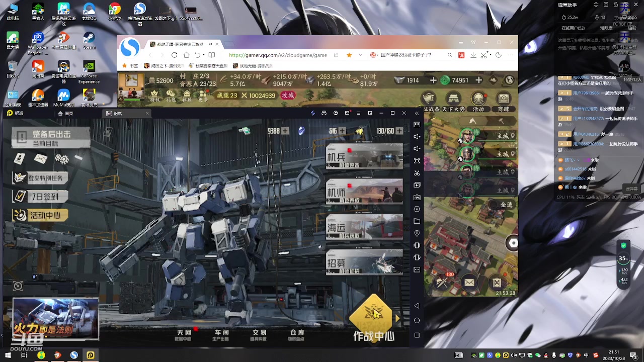This screenshot has width=644, height=362.
Task: Reload the page in Sogou browser
Action: point(174,55)
